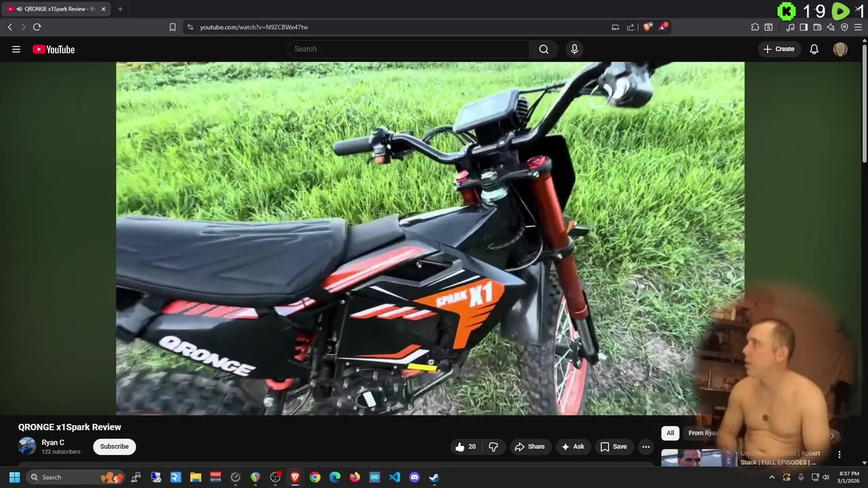Toggle the browser sidebar panel icon

(804, 27)
